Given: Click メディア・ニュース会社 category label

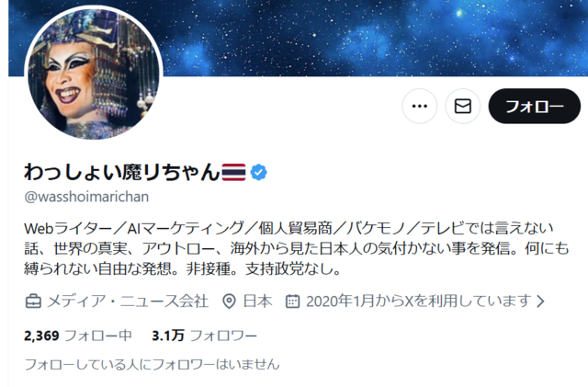Looking at the screenshot, I should 128,301.
